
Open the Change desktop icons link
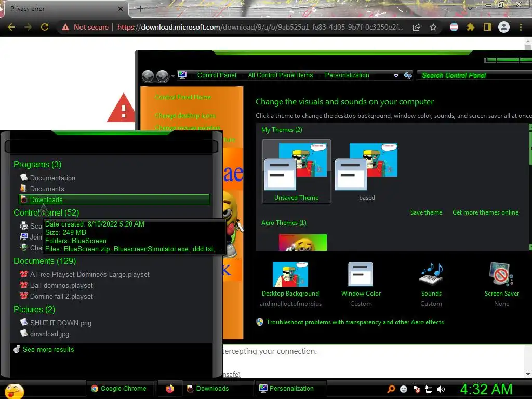coord(185,116)
